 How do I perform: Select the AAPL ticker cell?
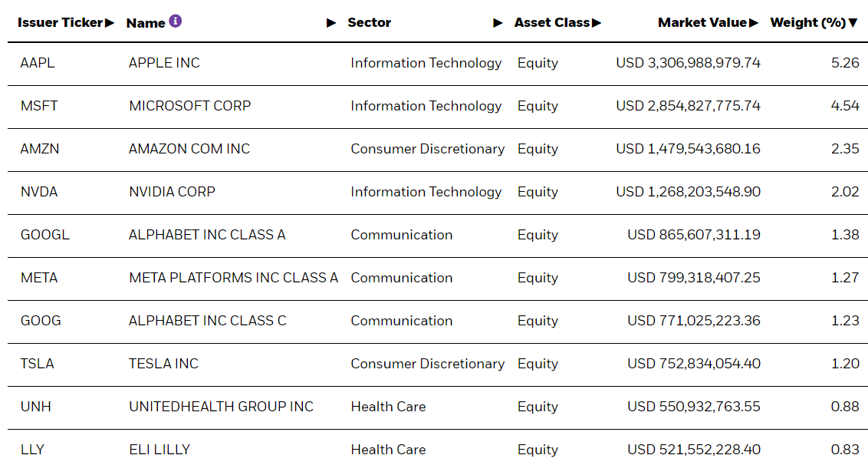[38, 63]
